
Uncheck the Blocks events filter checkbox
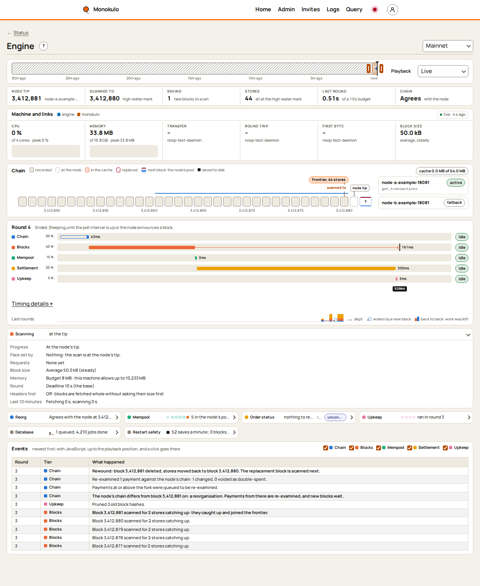(x=351, y=448)
